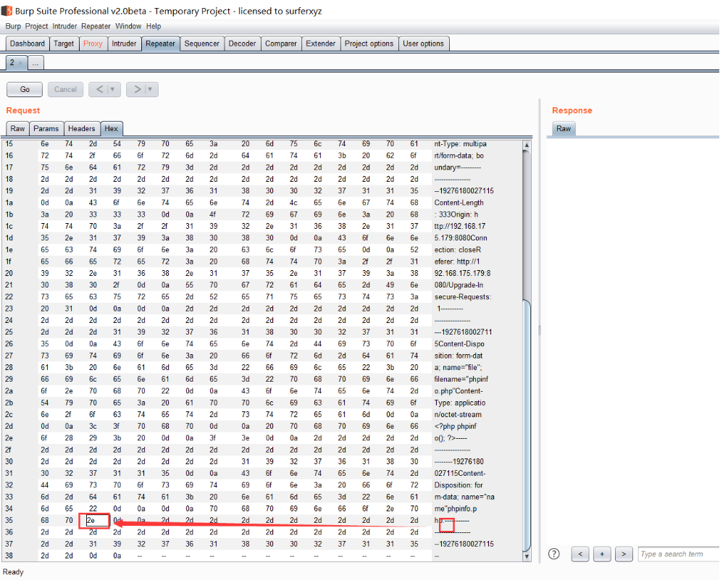
Task: Open the Window menu
Action: (128, 27)
